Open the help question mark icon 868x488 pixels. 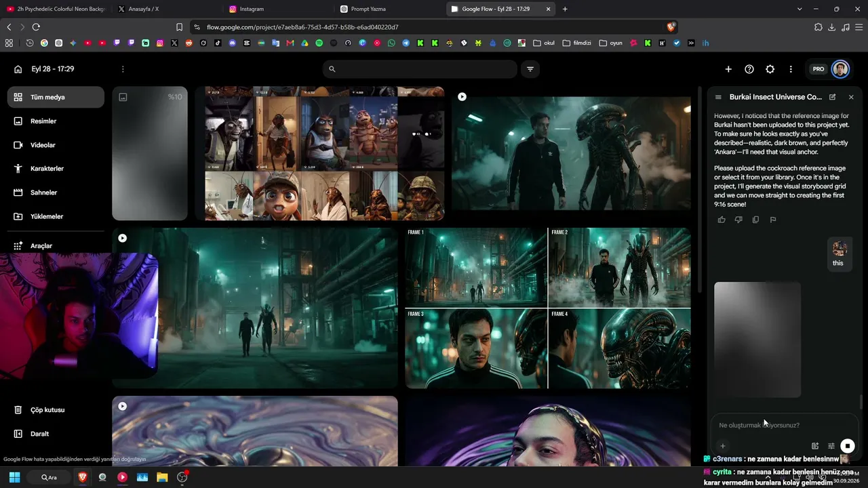[749, 69]
